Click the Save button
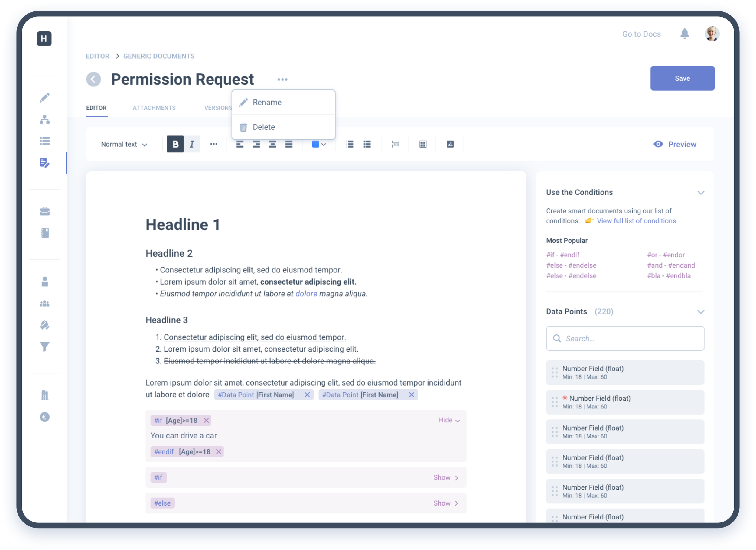The image size is (756, 550). pyautogui.click(x=682, y=78)
